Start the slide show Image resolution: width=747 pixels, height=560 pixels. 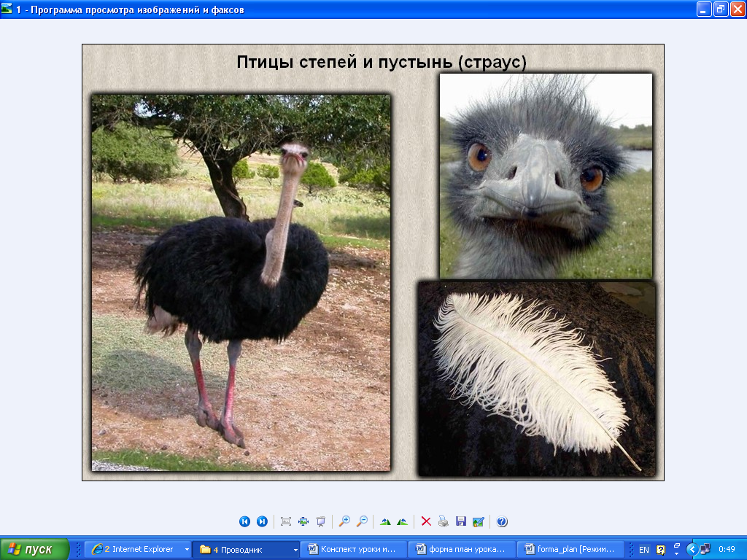click(321, 521)
